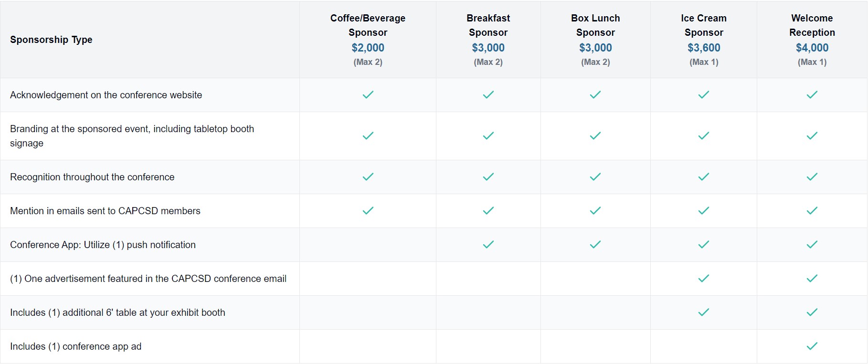Click Ice Cream checkmark for push notification
This screenshot has width=868, height=364.
pyautogui.click(x=704, y=245)
